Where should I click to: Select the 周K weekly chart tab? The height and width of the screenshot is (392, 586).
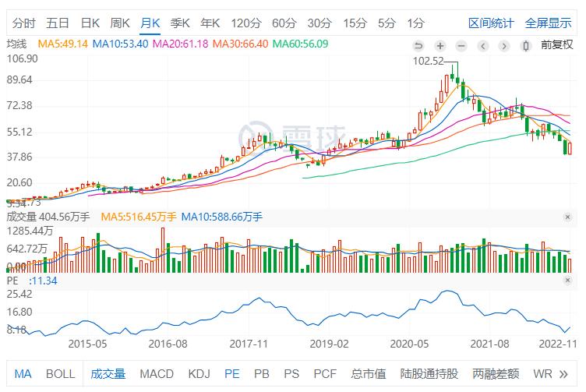point(120,23)
